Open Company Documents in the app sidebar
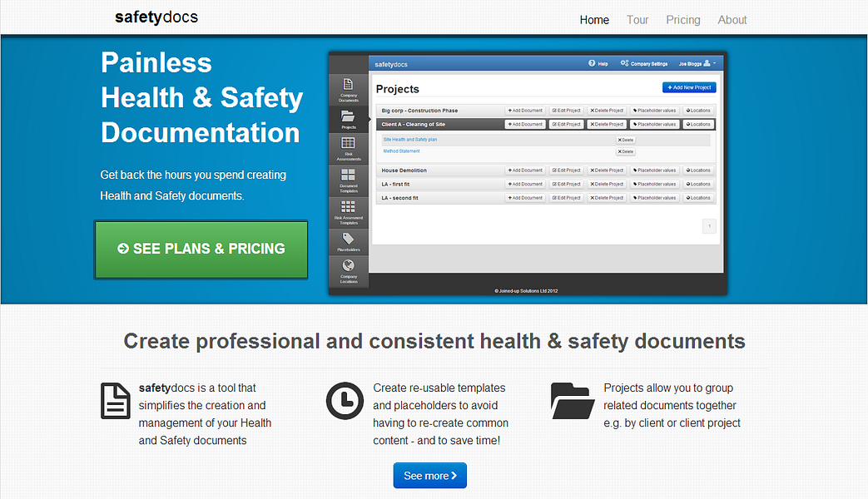 click(348, 90)
